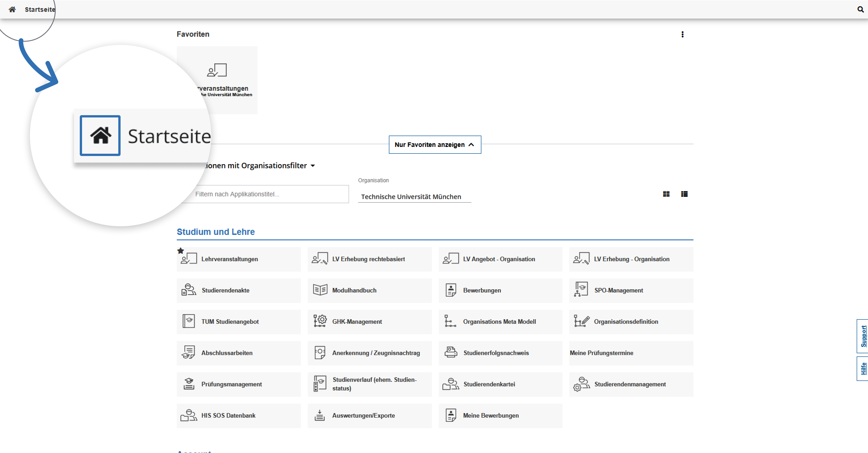
Task: Open the Support side tab
Action: (863, 336)
